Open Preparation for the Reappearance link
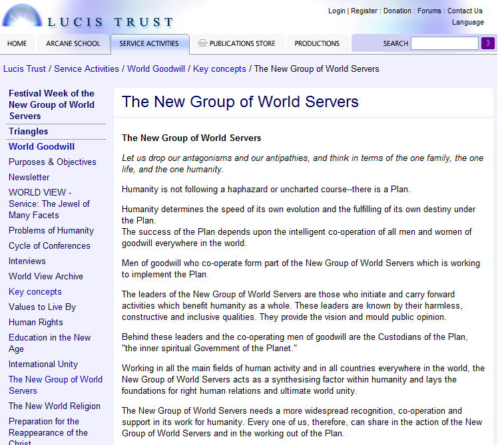The width and height of the screenshot is (504, 445). pyautogui.click(x=48, y=432)
